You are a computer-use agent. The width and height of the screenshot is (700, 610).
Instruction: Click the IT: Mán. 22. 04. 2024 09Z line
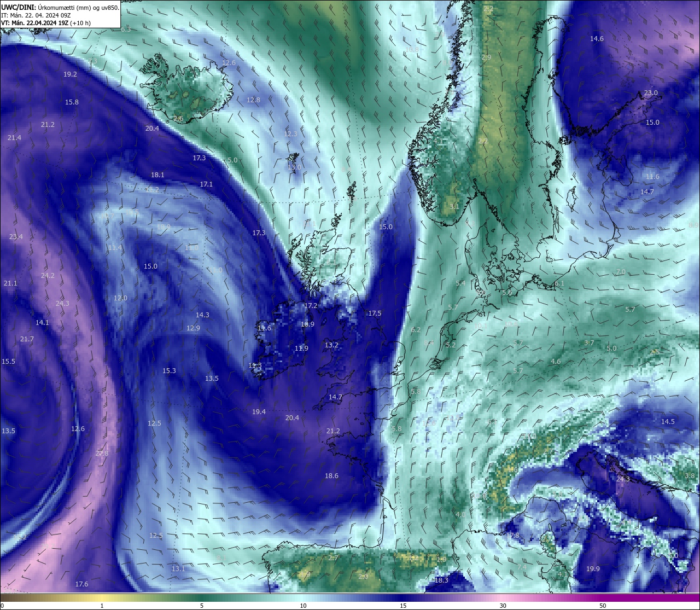36,15
